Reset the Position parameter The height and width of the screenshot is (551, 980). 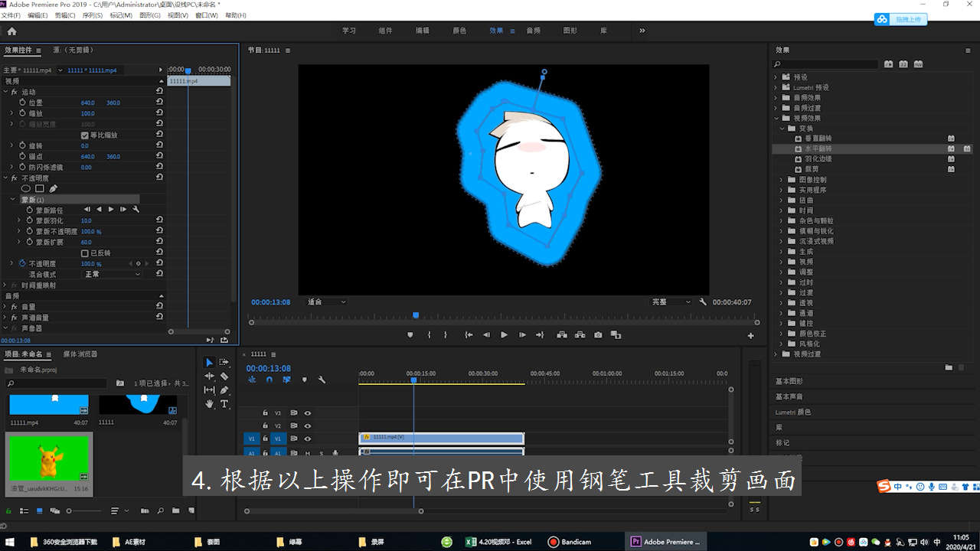(159, 102)
